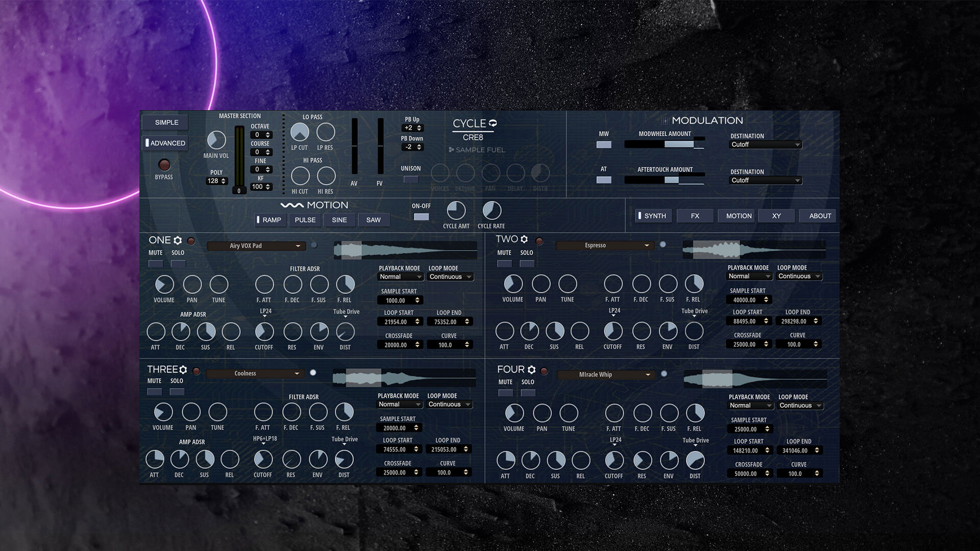The image size is (980, 551).
Task: Open the Modwheel DESTINATION Cutoff dropdown
Action: click(x=766, y=145)
